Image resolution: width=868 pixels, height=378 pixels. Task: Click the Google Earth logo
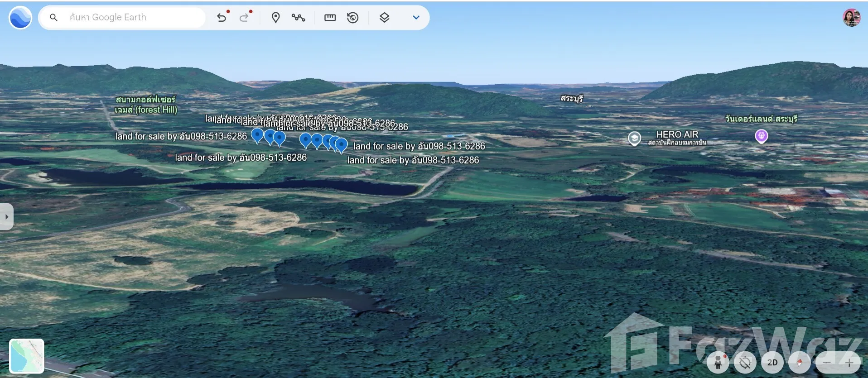coord(20,18)
